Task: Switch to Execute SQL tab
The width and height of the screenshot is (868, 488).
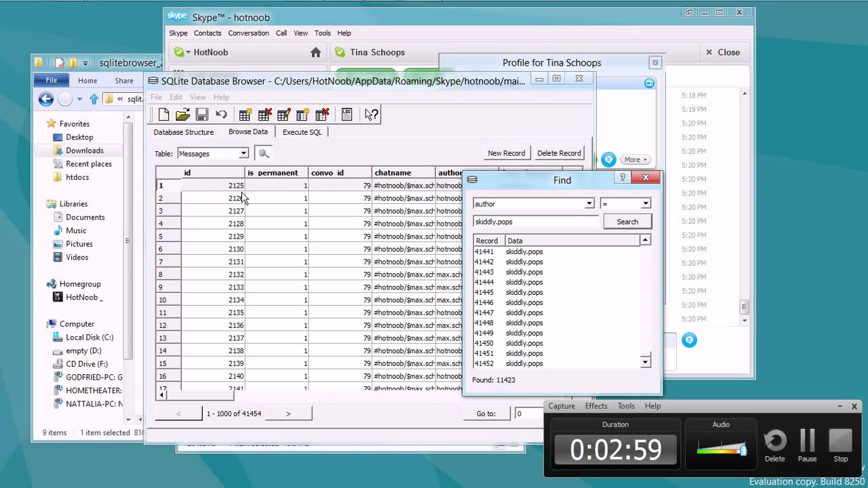Action: 302,132
